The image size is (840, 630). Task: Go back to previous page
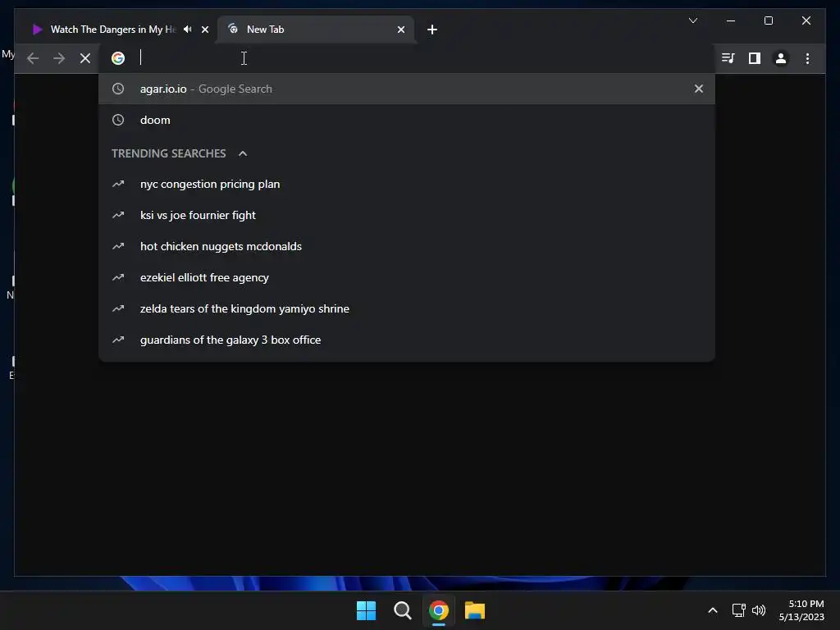(33, 58)
